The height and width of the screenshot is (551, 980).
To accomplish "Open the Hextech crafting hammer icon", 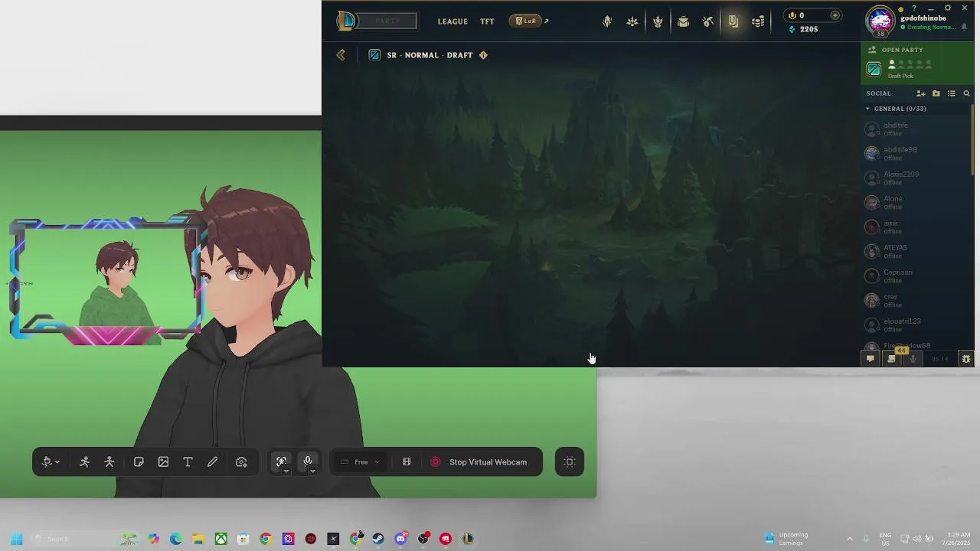I will (x=708, y=21).
